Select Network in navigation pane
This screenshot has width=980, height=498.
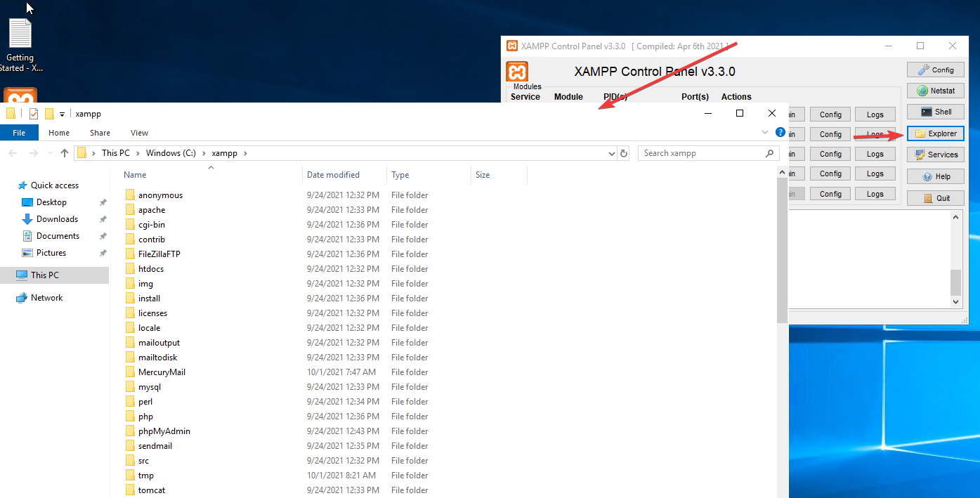(46, 298)
